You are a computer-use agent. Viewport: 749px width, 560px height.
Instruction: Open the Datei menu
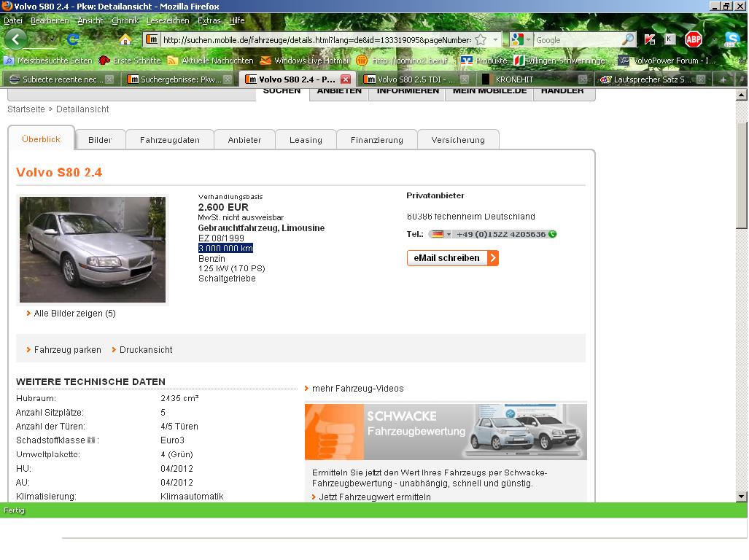(x=13, y=20)
